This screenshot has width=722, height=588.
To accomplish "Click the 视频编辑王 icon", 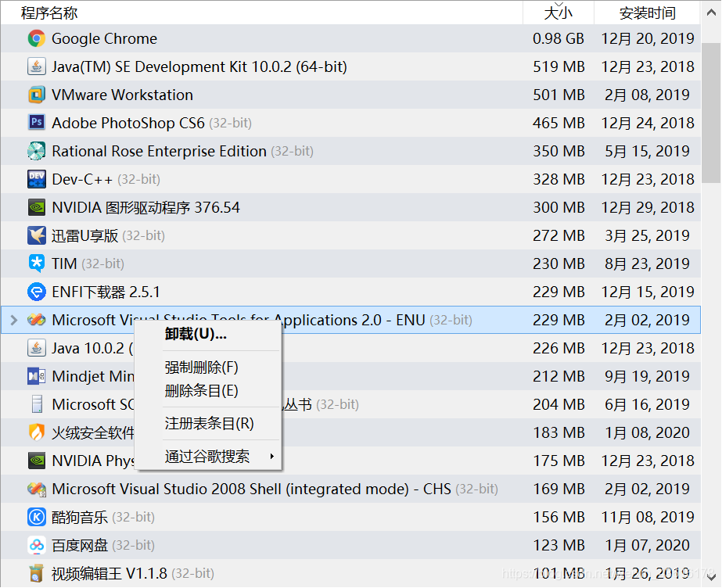I will click(37, 573).
